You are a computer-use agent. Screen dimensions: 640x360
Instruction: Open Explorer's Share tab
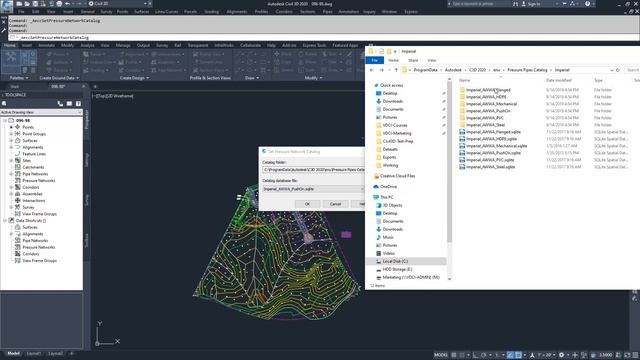(x=413, y=60)
